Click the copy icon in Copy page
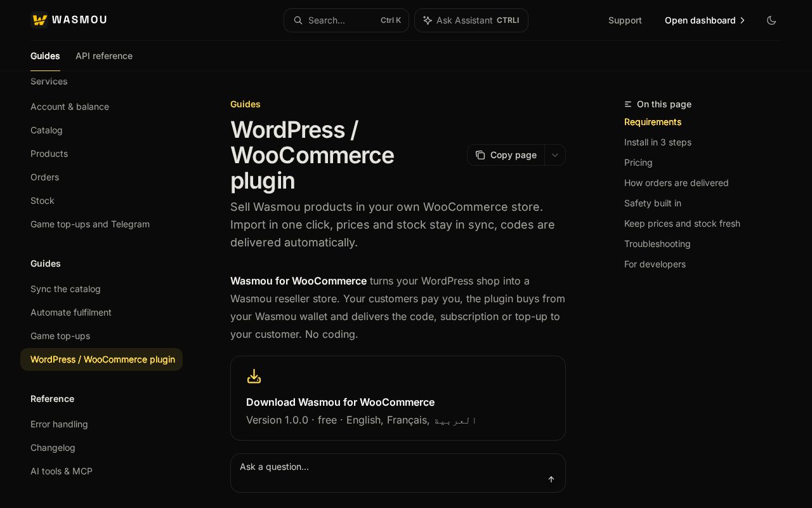This screenshot has width=812, height=508. [480, 155]
